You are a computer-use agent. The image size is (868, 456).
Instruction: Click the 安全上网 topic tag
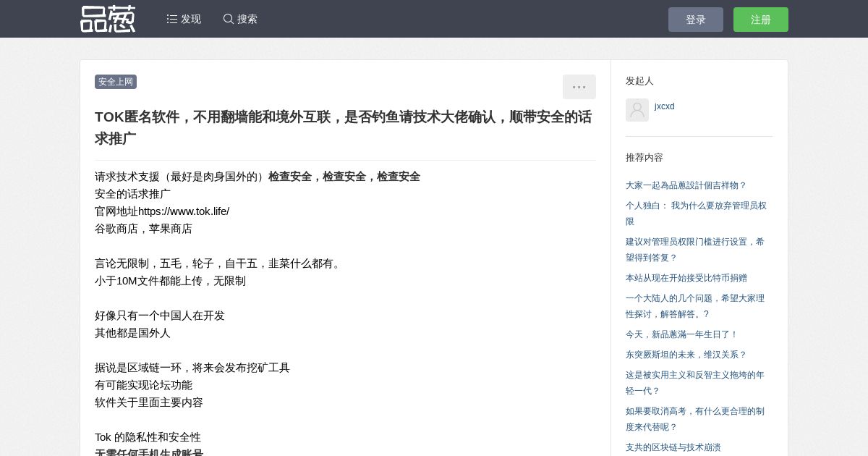coord(116,82)
